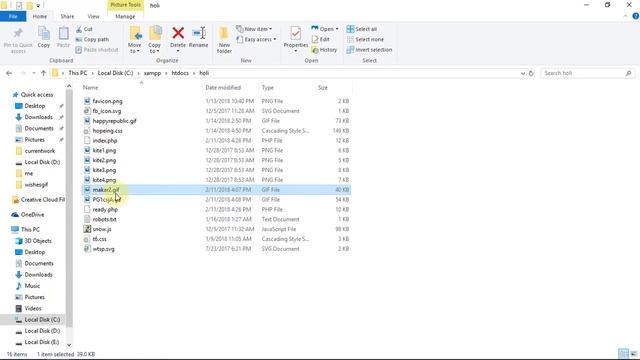Open Videos folder in navigation pane
Viewport: 640px width, 360px height.
pos(33,309)
